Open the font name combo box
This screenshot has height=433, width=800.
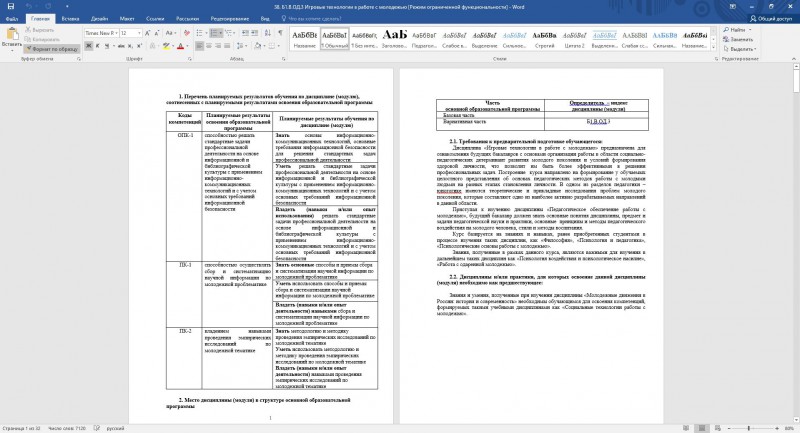pyautogui.click(x=102, y=33)
